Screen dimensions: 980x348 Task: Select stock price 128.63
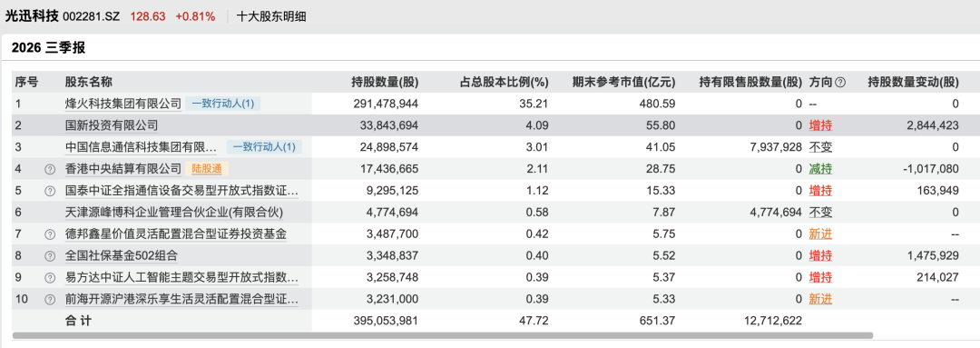[148, 17]
